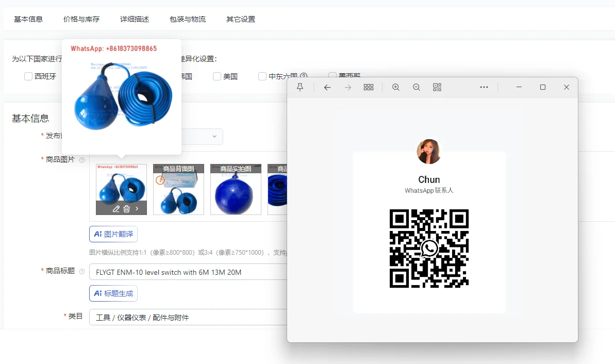The image size is (615, 364).
Task: Click the 基本信息 section heading
Action: tap(30, 119)
